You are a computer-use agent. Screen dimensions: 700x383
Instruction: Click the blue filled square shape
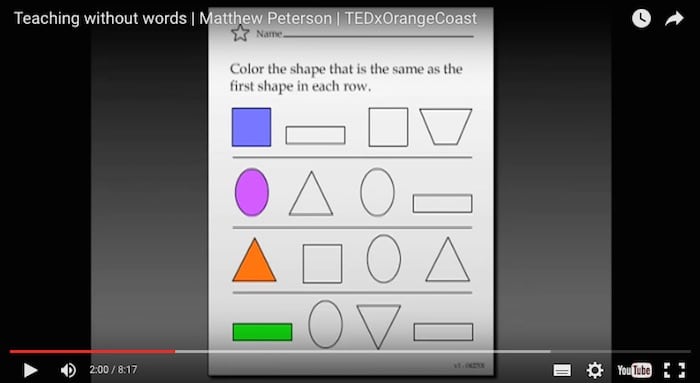(251, 127)
